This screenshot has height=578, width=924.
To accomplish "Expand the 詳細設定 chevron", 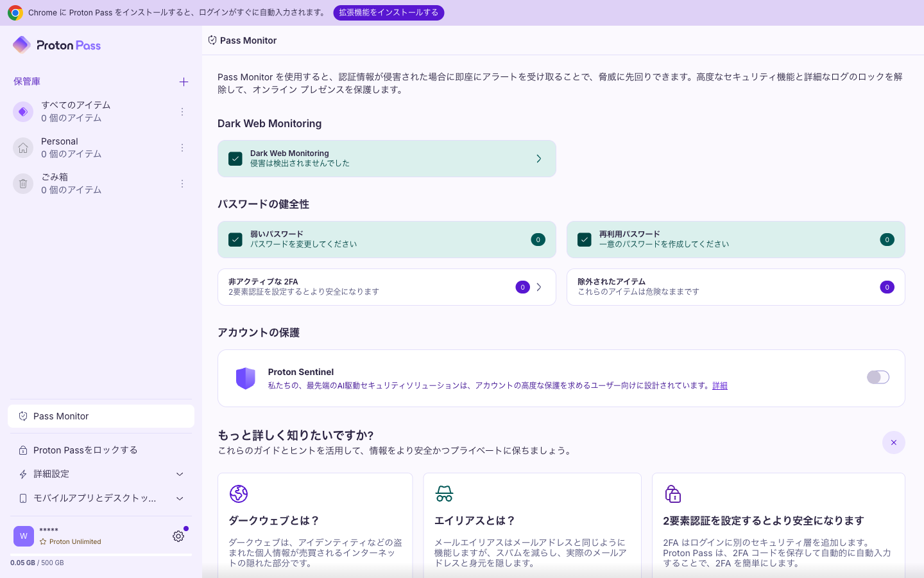I will 180,474.
